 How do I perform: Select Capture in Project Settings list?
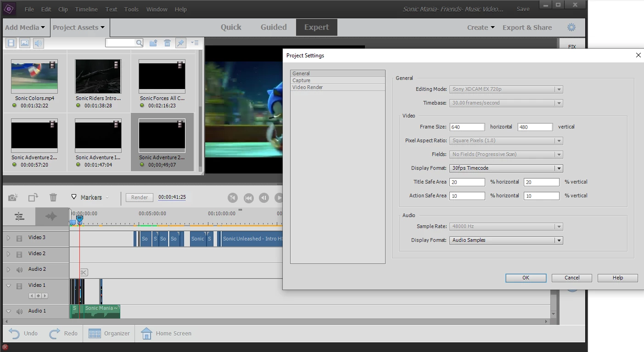coord(338,80)
